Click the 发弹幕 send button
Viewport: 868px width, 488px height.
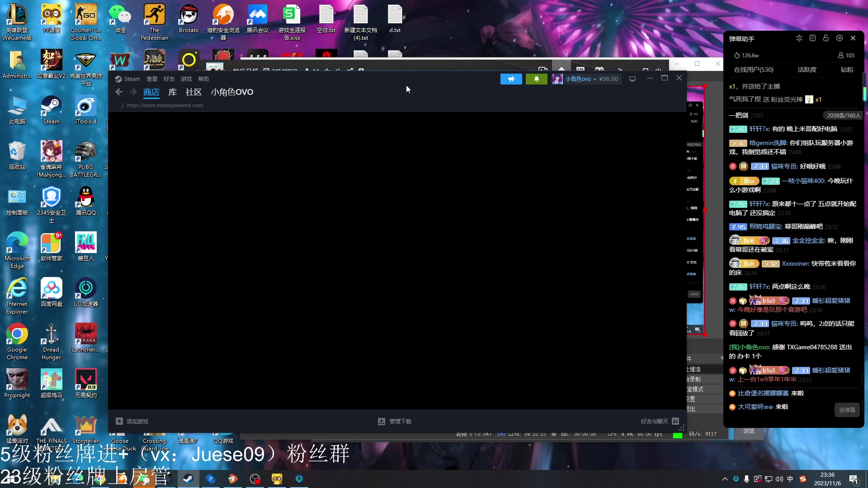pyautogui.click(x=847, y=410)
